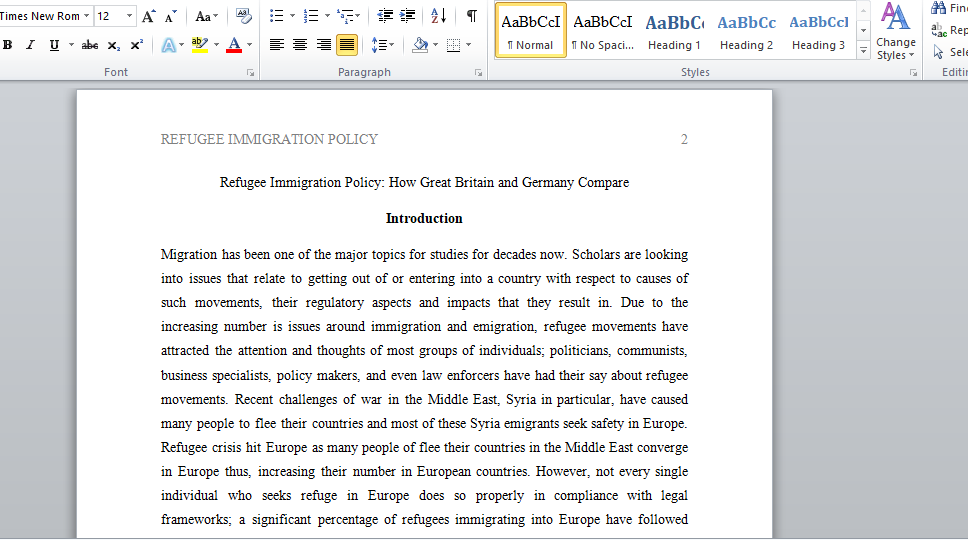Toggle Justify paragraph alignment
This screenshot has height=540, width=968.
tap(347, 45)
